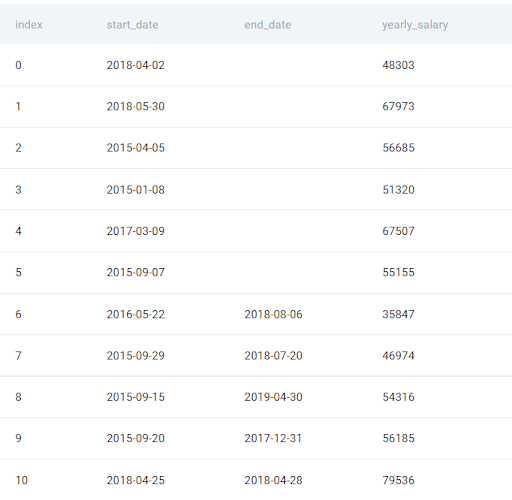Screen dimensions: 512x500
Task: Select salary value 54316
Action: click(x=398, y=397)
